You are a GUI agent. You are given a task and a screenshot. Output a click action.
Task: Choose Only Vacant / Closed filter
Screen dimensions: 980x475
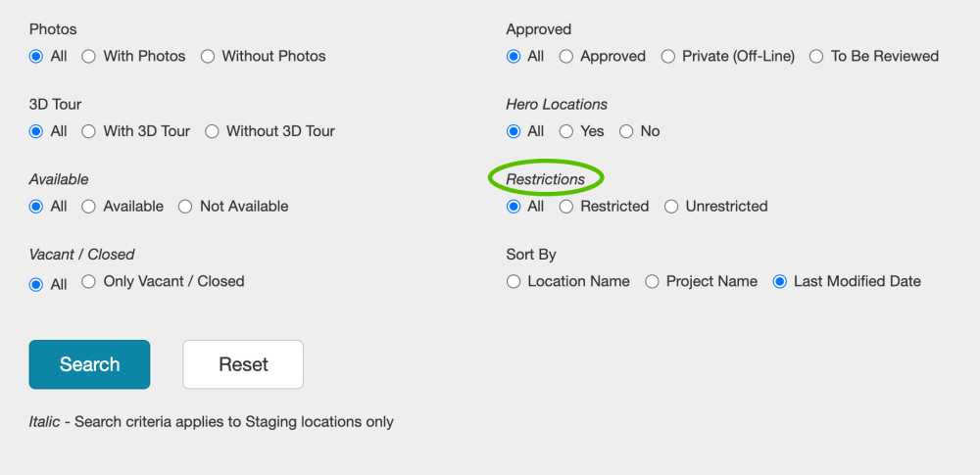pos(88,282)
